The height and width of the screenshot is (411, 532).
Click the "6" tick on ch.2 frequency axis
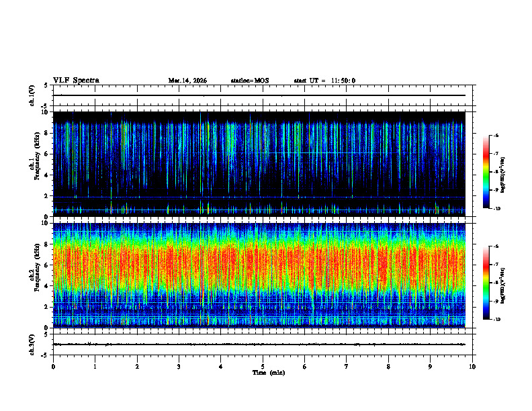click(46, 265)
